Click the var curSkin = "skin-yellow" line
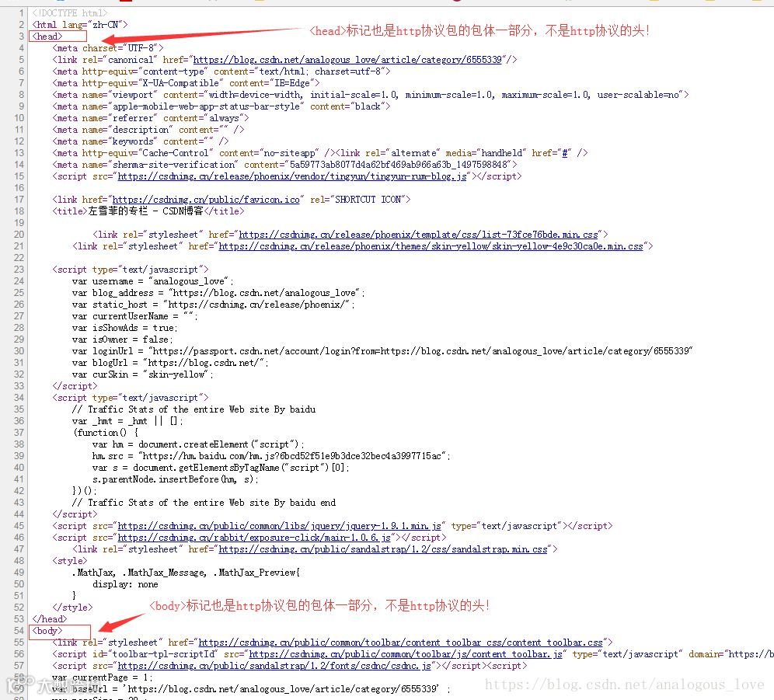The image size is (774, 700). [143, 374]
